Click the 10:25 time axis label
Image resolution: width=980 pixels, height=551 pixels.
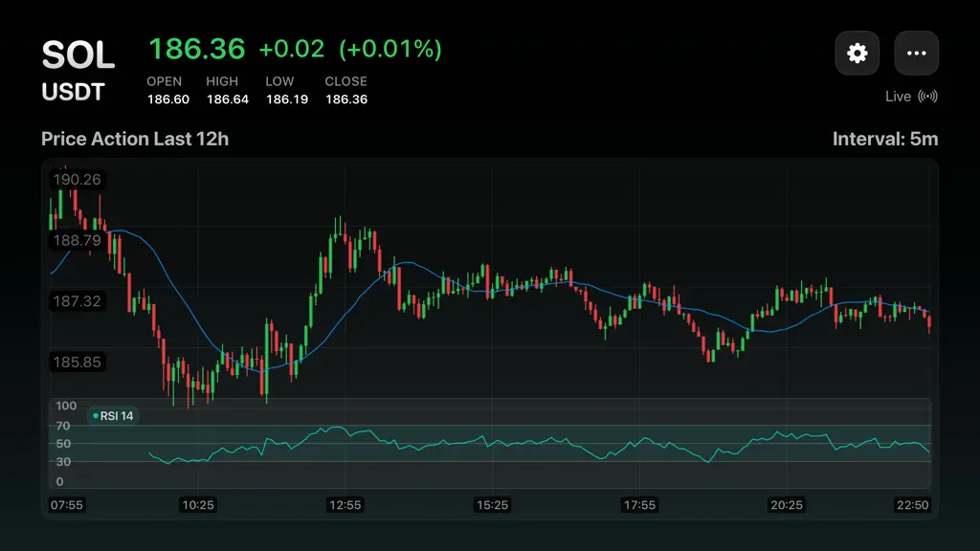click(197, 505)
